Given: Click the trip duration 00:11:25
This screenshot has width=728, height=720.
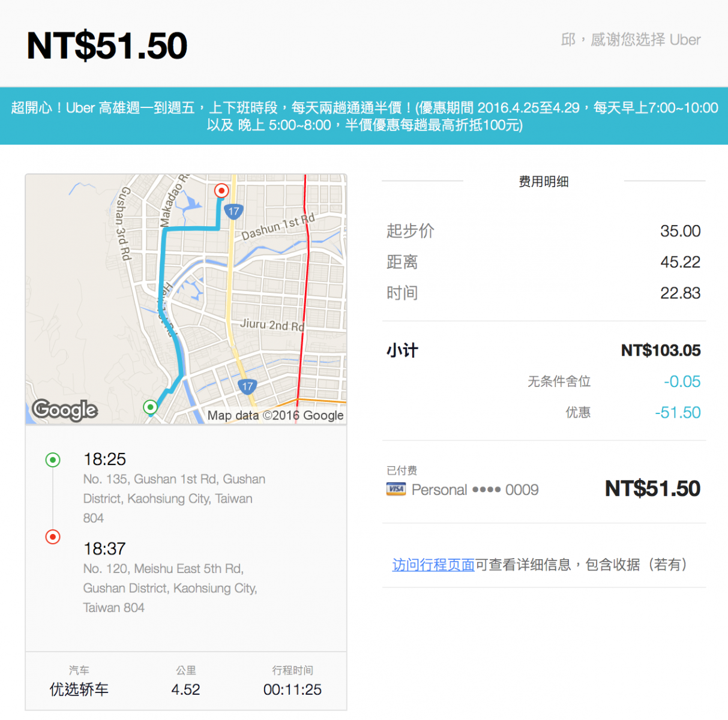Looking at the screenshot, I should 292,690.
